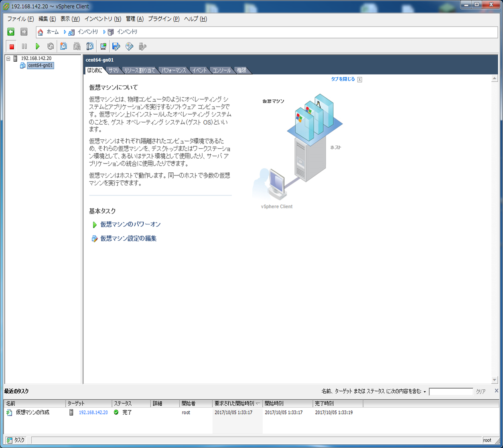This screenshot has height=448, width=503.
Task: Open the 編集 menu
Action: click(x=47, y=19)
